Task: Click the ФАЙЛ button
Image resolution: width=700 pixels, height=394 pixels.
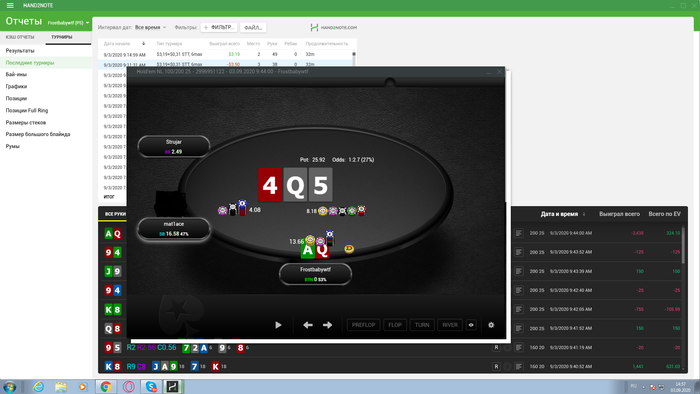Action: [x=253, y=27]
